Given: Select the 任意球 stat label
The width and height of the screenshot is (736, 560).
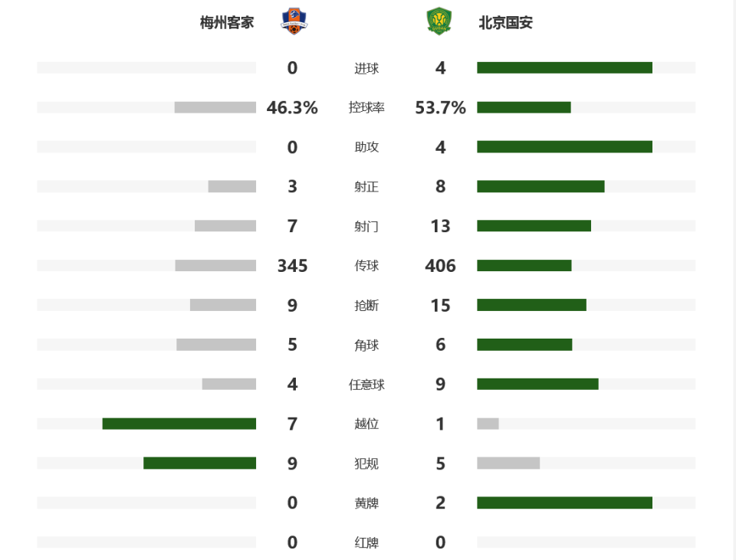Looking at the screenshot, I should (x=366, y=385).
